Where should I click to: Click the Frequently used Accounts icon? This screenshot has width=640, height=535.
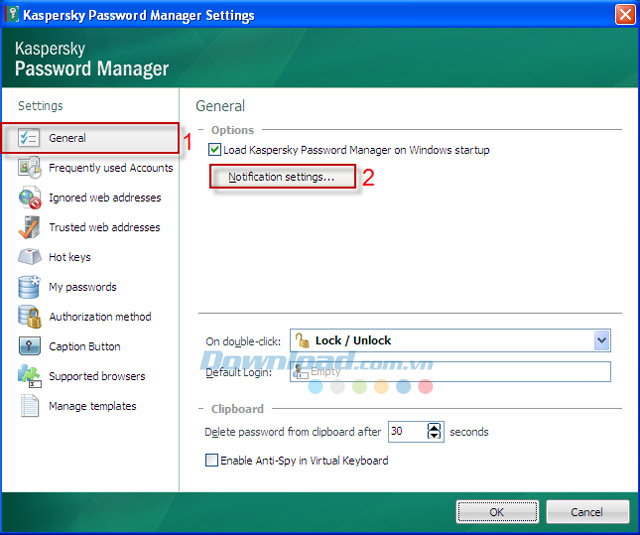tap(29, 167)
